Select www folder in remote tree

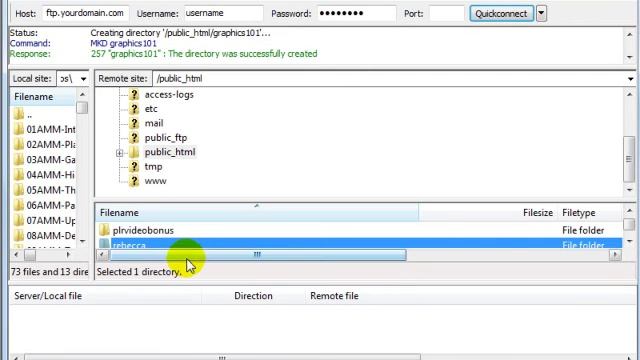click(x=156, y=181)
